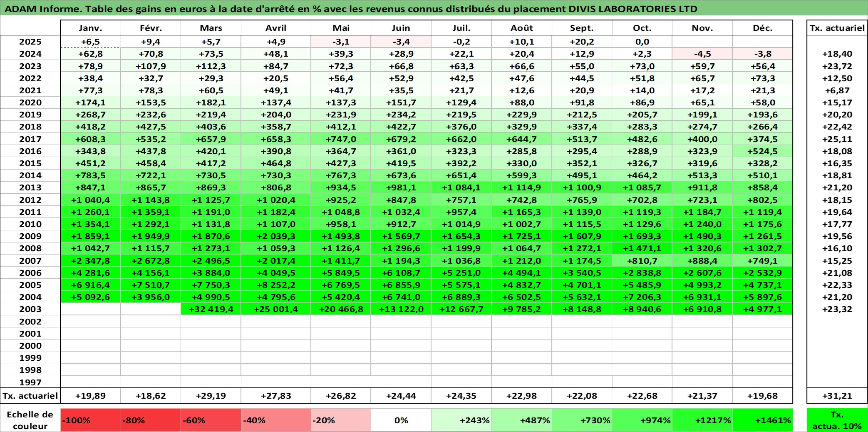This screenshot has height=432, width=868.
Task: Click the +974% color scale swatch
Action: click(642, 420)
